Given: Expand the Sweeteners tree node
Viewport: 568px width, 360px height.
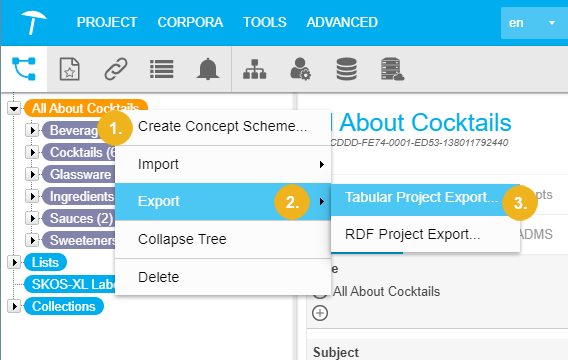Looking at the screenshot, I should coord(32,240).
